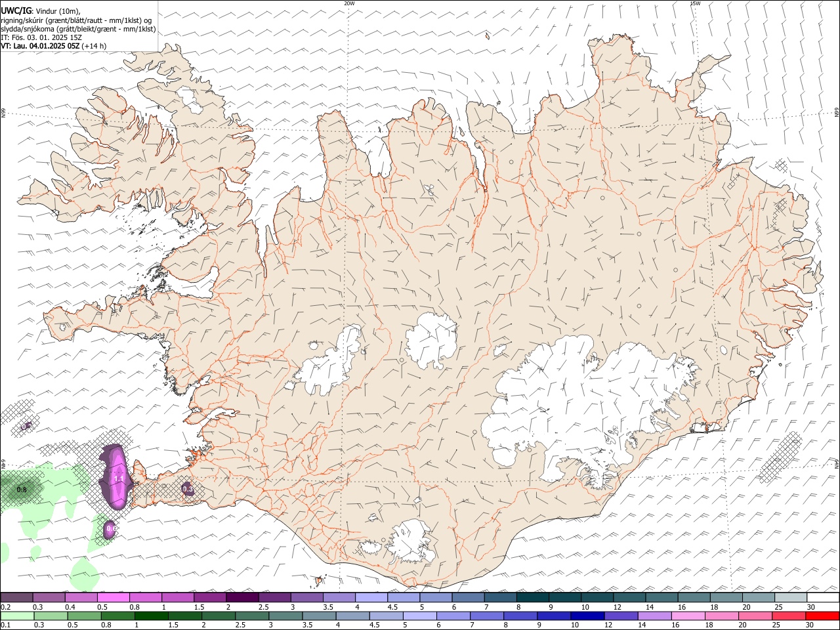Click the 'IT: Fös. 03. 01. 2025 15Z' line

click(x=41, y=37)
